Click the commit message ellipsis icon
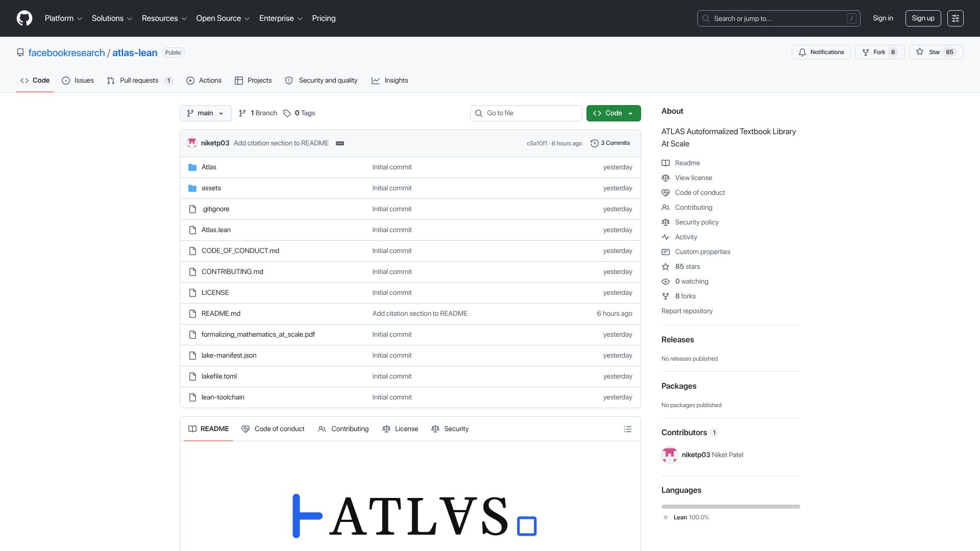 (x=340, y=143)
